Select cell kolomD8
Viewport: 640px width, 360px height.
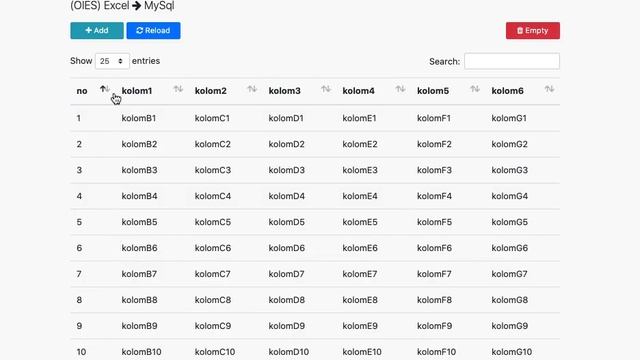click(287, 300)
